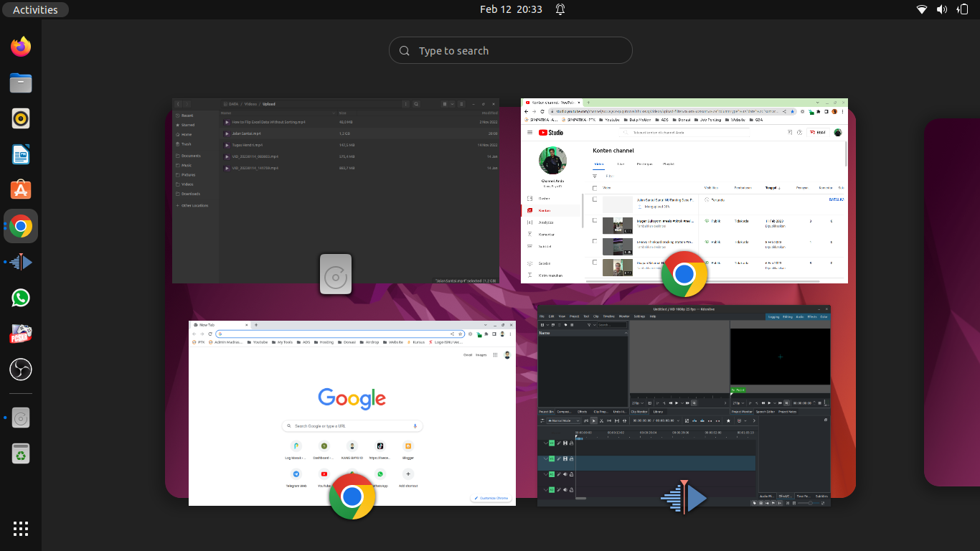The image size is (980, 551).
Task: Toggle lock on Kdenlive track A2
Action: click(571, 489)
